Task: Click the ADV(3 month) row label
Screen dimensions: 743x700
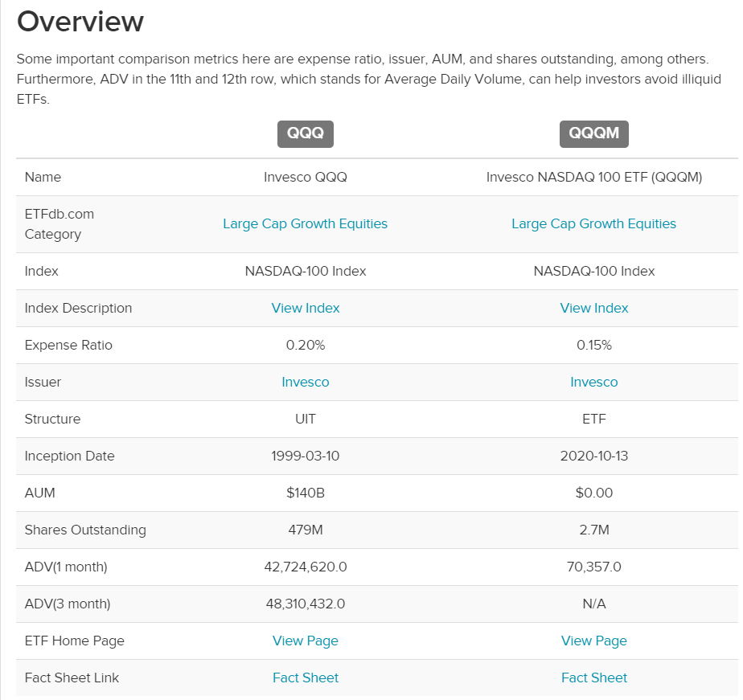Action: tap(68, 604)
